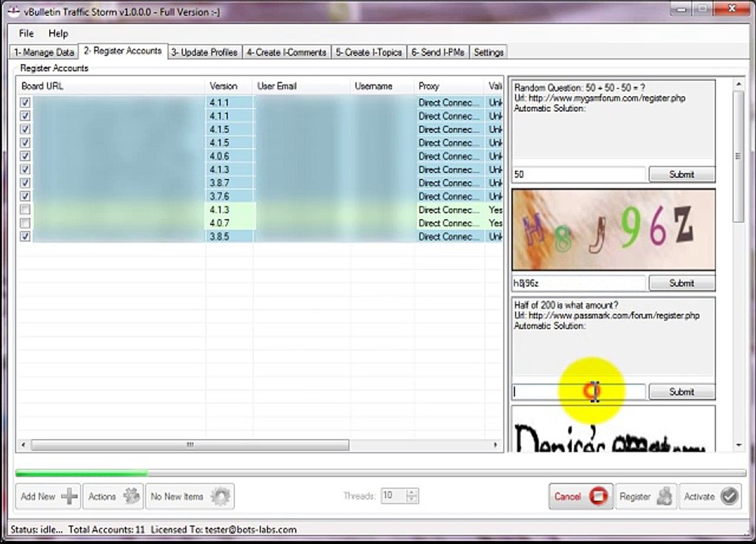Click the 4.0.6 version cell
Viewport: 756px width, 544px height.
pyautogui.click(x=230, y=156)
